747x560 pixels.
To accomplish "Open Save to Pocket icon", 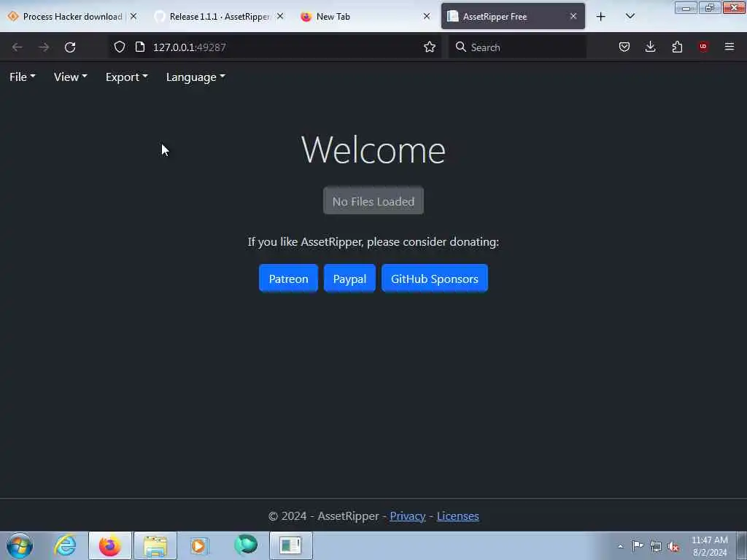I will click(x=624, y=47).
